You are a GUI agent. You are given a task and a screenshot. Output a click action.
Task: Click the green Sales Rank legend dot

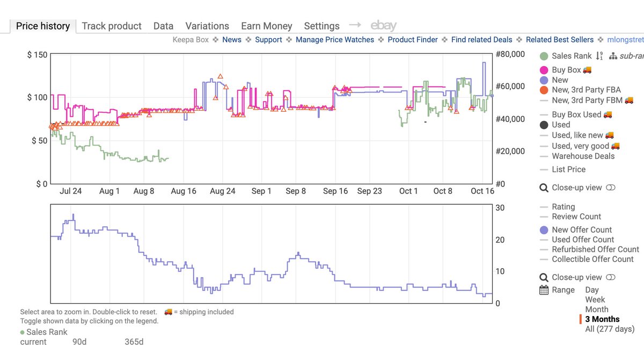[x=544, y=56]
